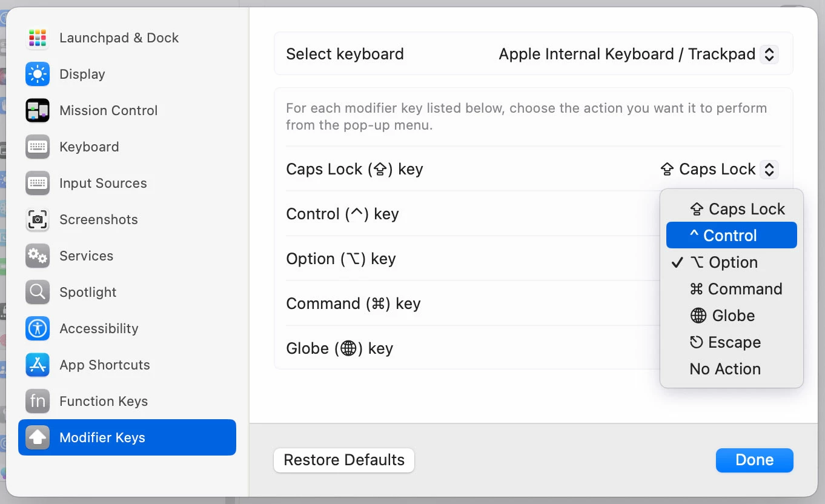Click the Launchpad & Dock icon
The image size is (825, 504).
tap(38, 38)
